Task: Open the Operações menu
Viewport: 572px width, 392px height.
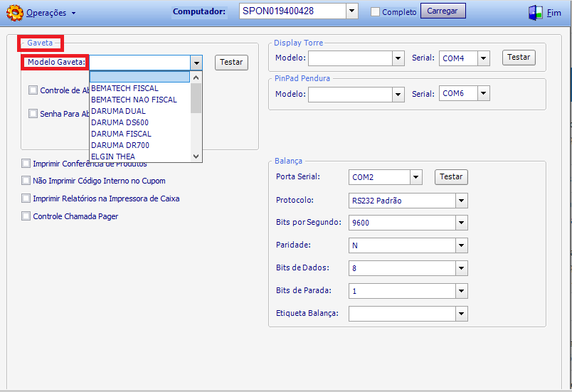Action: (51, 13)
